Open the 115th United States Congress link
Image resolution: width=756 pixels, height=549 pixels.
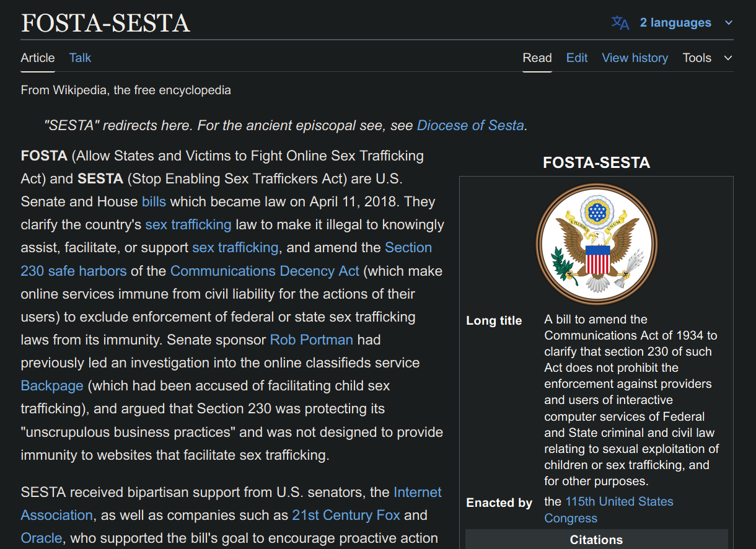coord(609,510)
